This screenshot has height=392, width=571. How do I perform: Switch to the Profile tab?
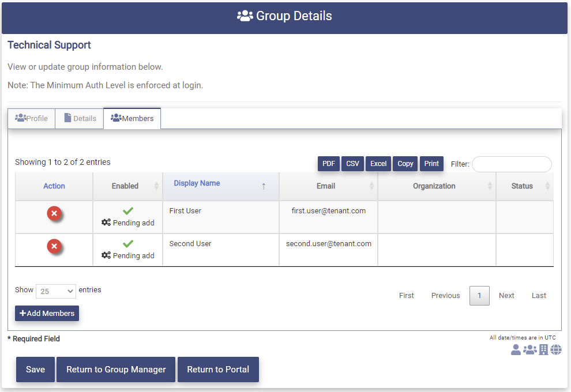(32, 118)
